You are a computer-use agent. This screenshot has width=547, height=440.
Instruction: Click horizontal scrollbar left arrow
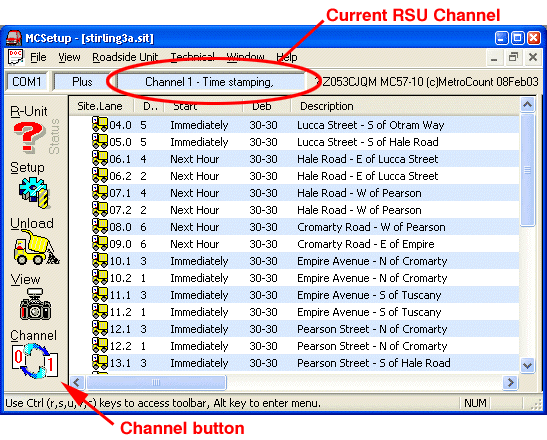[77, 382]
